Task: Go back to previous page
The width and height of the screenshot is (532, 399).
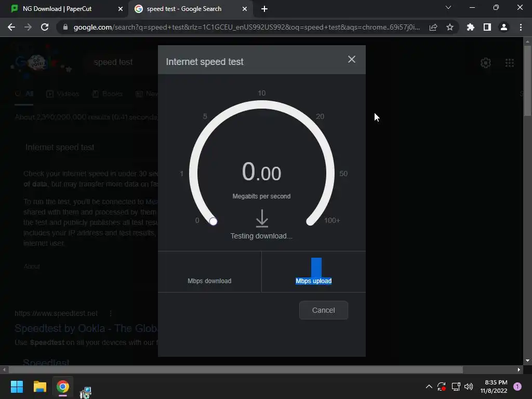Action: pyautogui.click(x=11, y=27)
